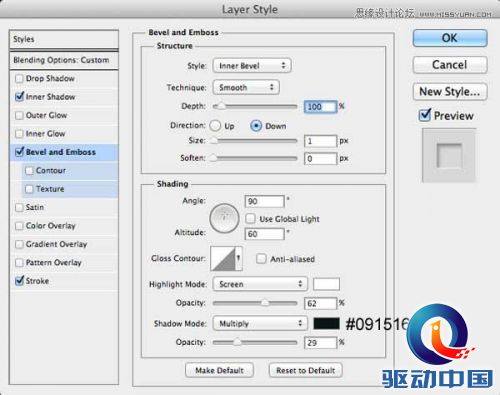Click the Soften value field

(320, 158)
